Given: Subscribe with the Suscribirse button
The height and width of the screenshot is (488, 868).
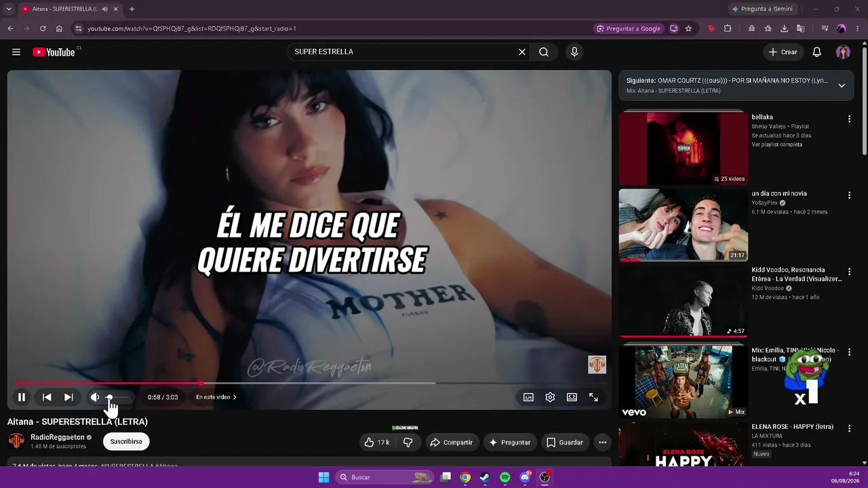Looking at the screenshot, I should pyautogui.click(x=126, y=442).
